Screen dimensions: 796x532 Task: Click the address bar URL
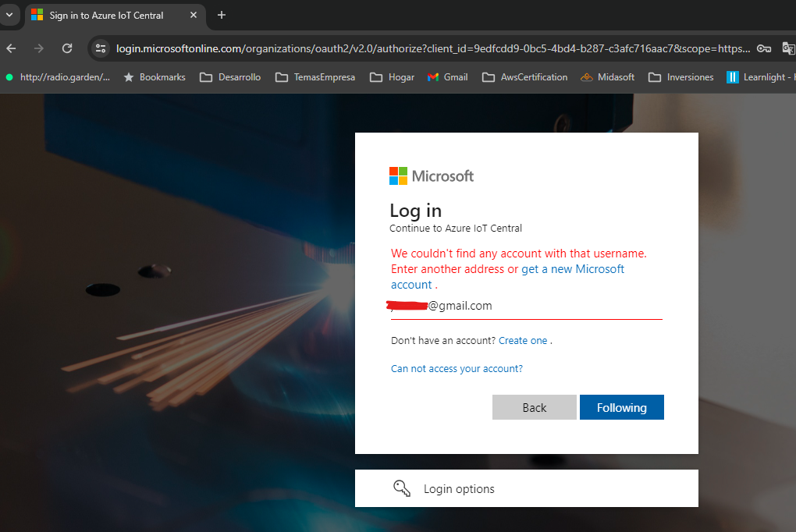click(x=433, y=48)
